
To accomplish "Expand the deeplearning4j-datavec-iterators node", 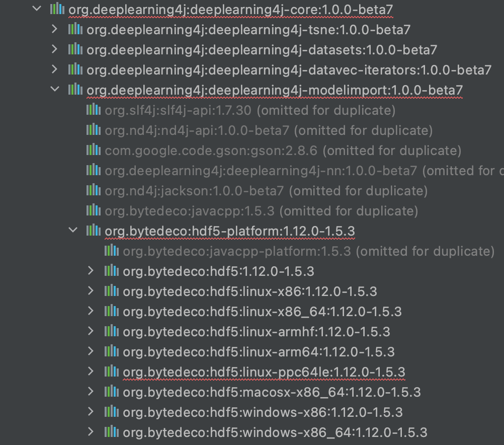I will tap(54, 69).
